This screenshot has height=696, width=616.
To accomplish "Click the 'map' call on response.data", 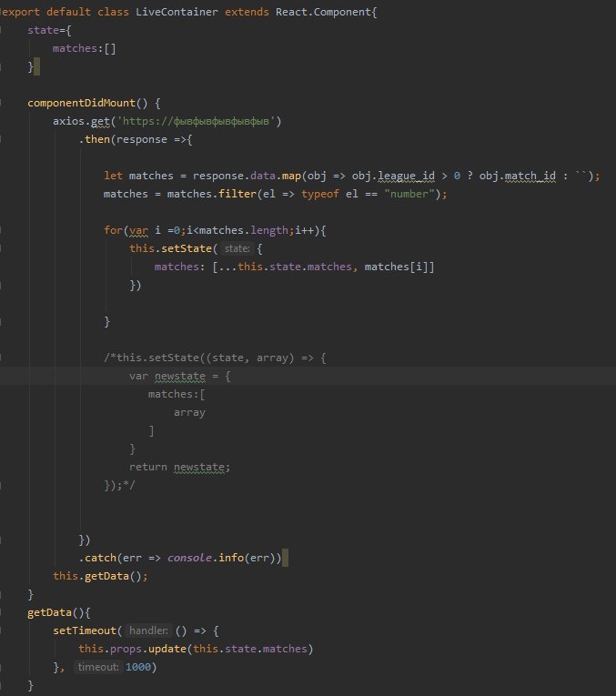I will pos(291,176).
